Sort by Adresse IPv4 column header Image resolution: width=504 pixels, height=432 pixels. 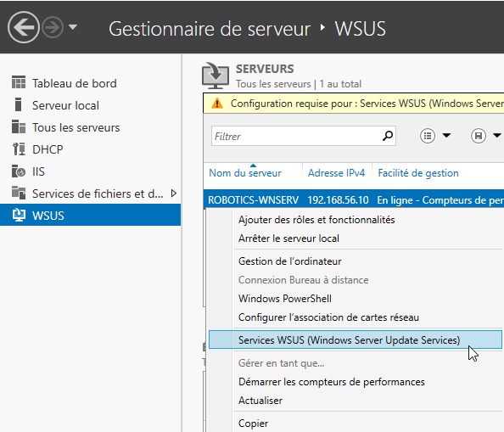[x=336, y=173]
